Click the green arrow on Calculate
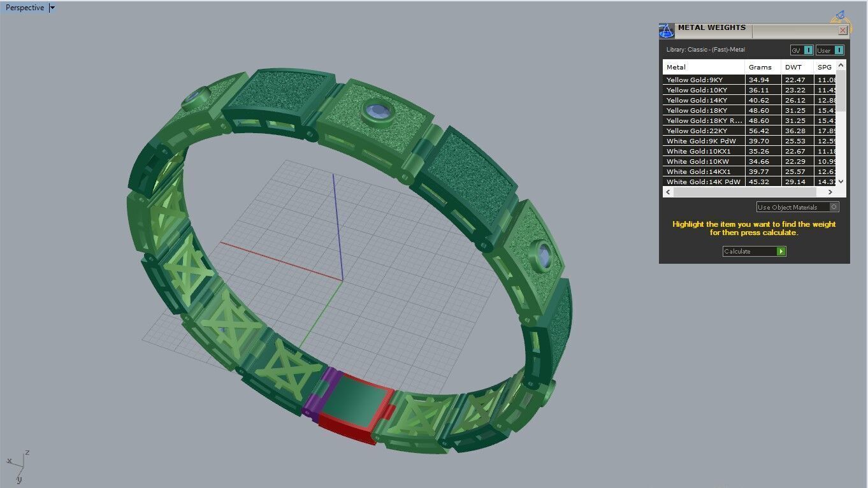This screenshot has width=868, height=488. coord(781,252)
